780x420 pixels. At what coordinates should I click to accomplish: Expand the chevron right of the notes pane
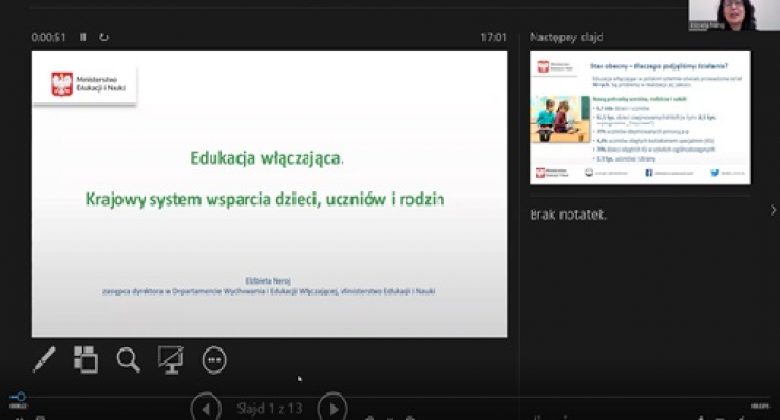(x=772, y=210)
